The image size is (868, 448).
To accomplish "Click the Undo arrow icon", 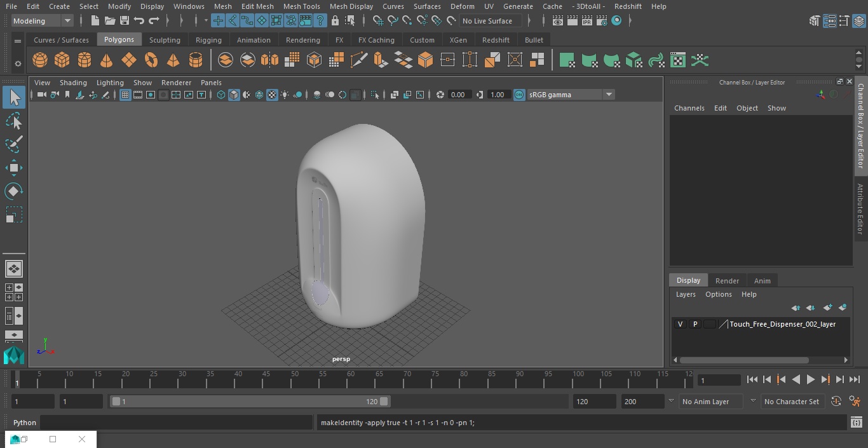I will point(139,21).
